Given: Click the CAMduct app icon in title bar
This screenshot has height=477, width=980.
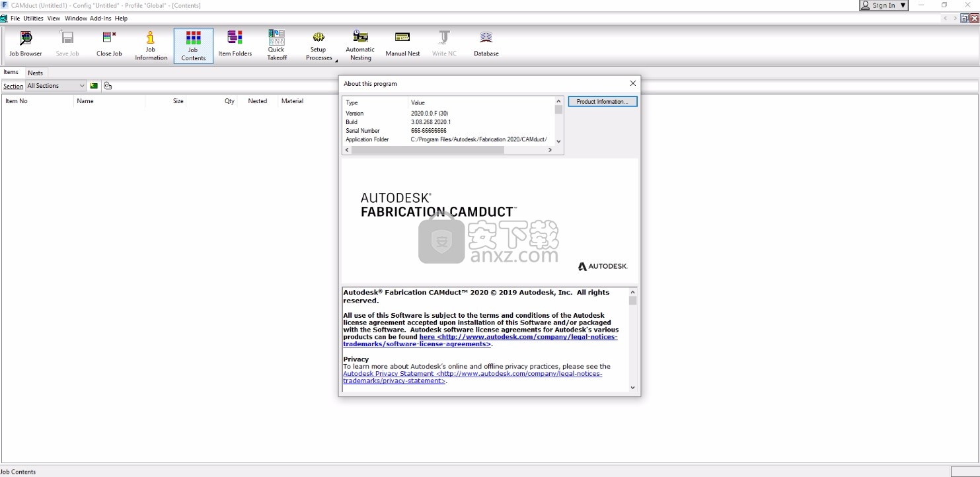Looking at the screenshot, I should [x=5, y=5].
